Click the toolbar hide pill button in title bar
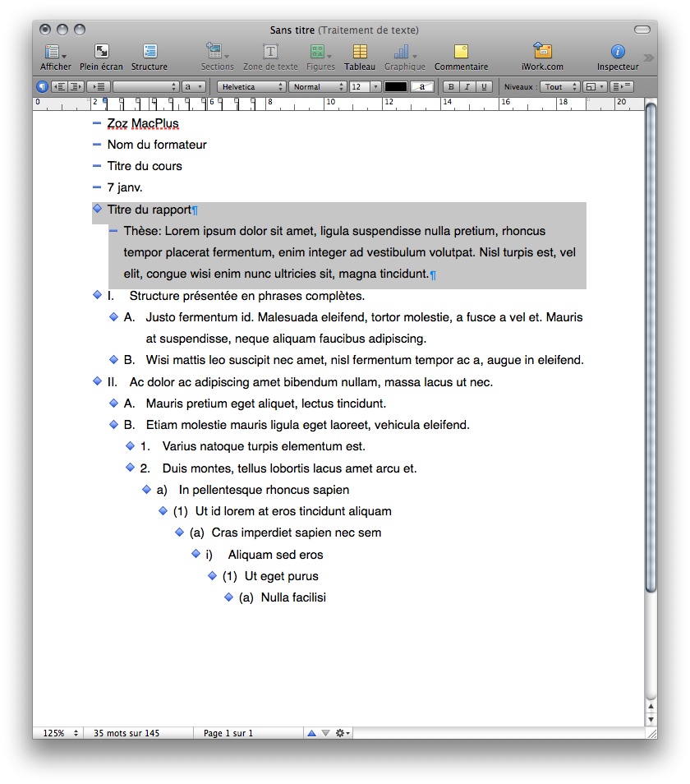Viewport: 690px width, 784px height. [642, 30]
